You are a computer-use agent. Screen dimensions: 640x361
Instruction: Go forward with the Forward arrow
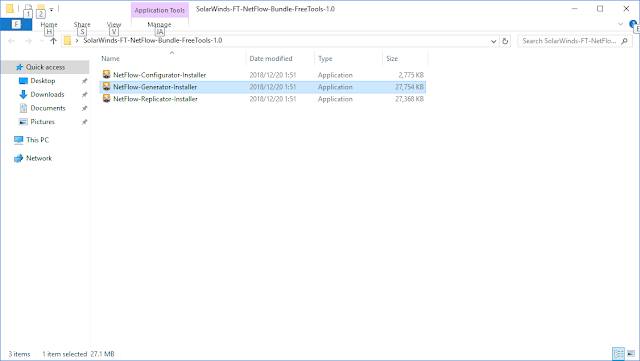(28, 41)
